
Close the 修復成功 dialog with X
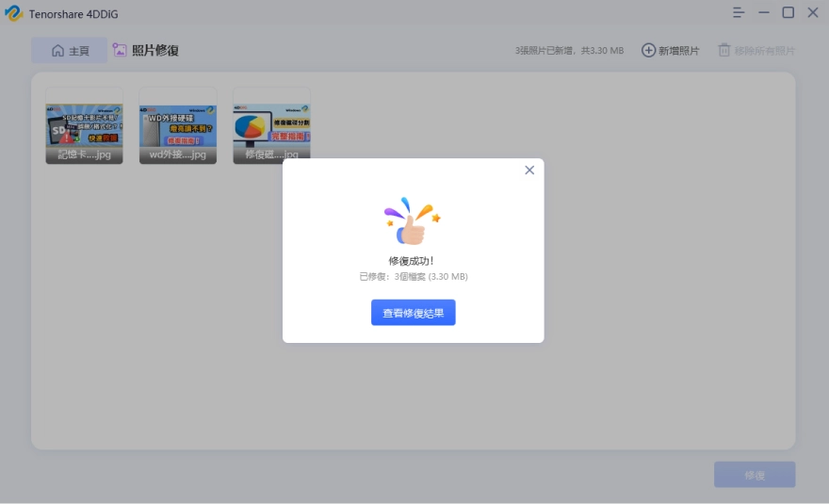click(529, 171)
